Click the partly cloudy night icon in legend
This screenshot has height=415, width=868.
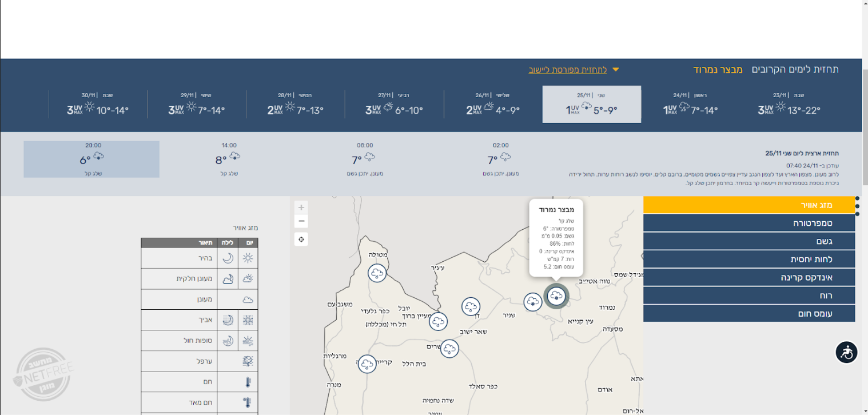pos(228,278)
